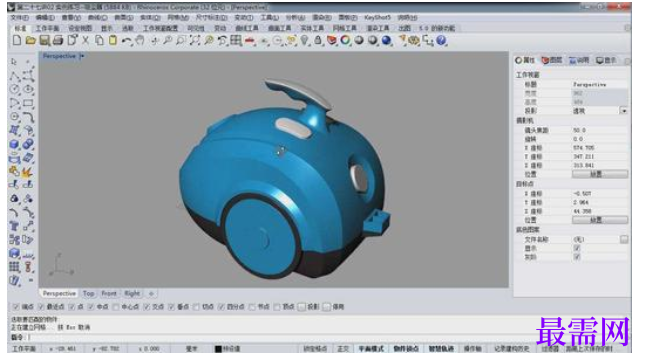
Task: Click the black layer color swatch in status bar
Action: [218, 349]
